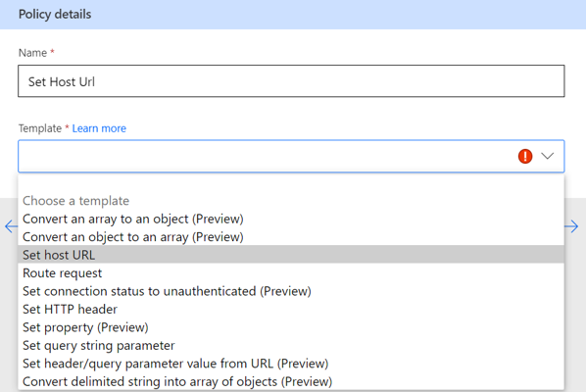Viewport: 586px width, 392px height.
Task: Pick Set connection status to unauthenticated option
Action: coord(291,291)
